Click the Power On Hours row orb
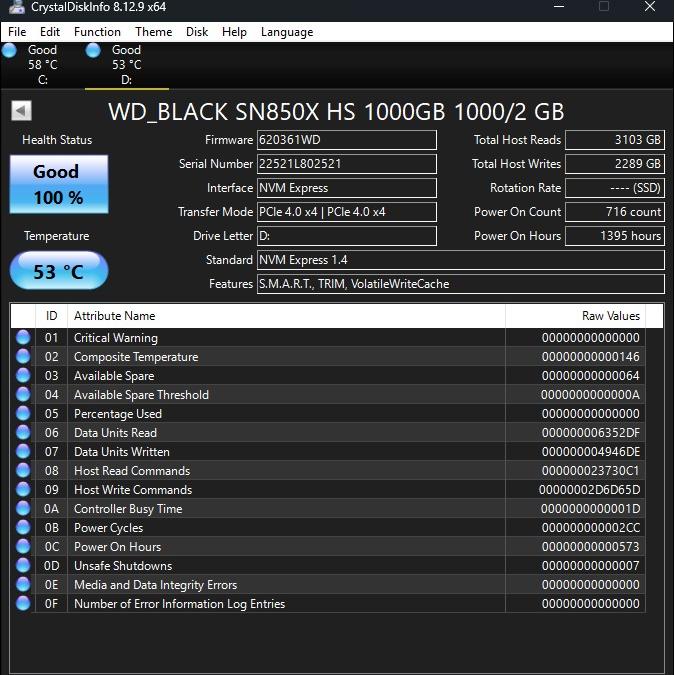The image size is (675, 675). pos(23,547)
